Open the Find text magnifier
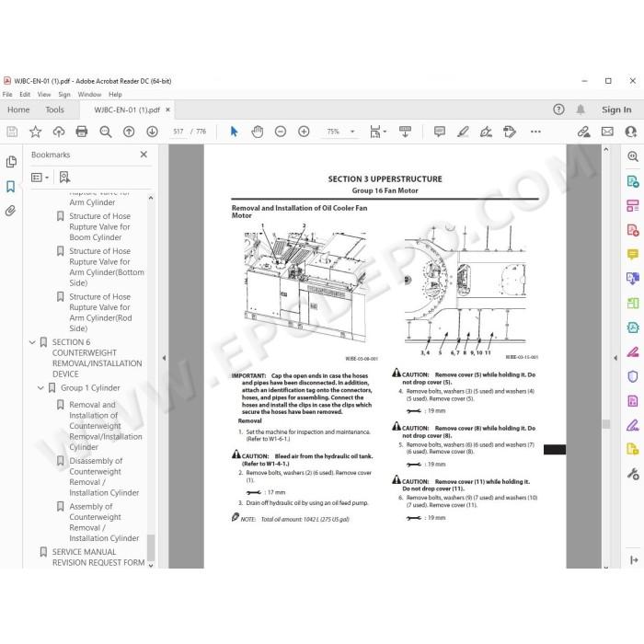This screenshot has height=644, width=644. [106, 132]
